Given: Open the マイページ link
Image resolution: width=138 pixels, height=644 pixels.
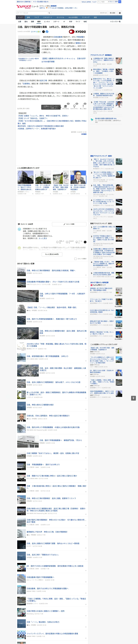Looking at the screenshot, I should [x=103, y=13].
